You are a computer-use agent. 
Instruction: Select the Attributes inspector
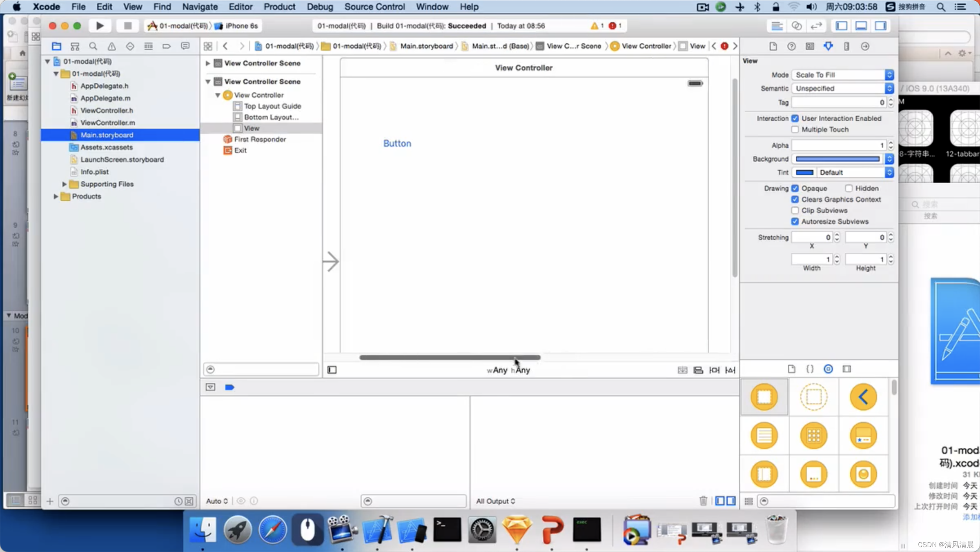click(828, 46)
